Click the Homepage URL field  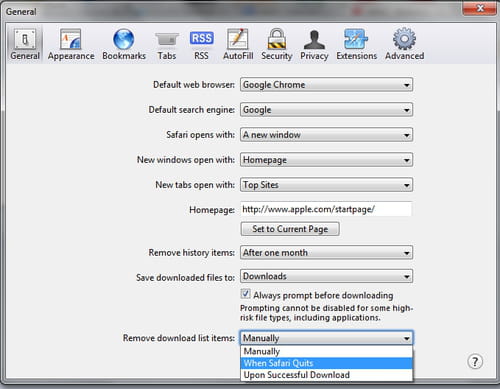[326, 209]
